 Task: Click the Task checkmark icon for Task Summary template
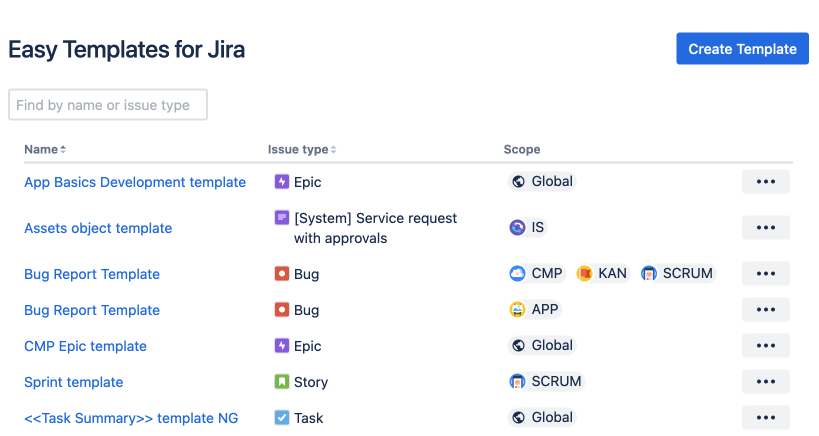(282, 418)
